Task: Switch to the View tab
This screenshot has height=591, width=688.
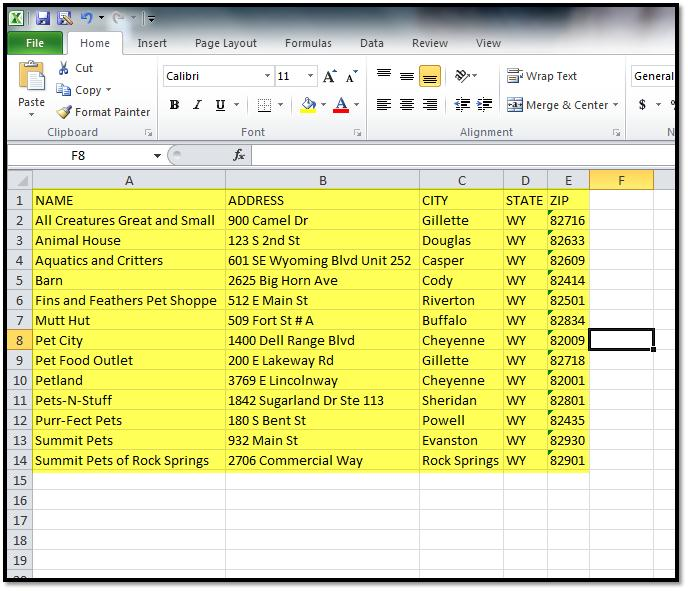Action: click(x=488, y=43)
